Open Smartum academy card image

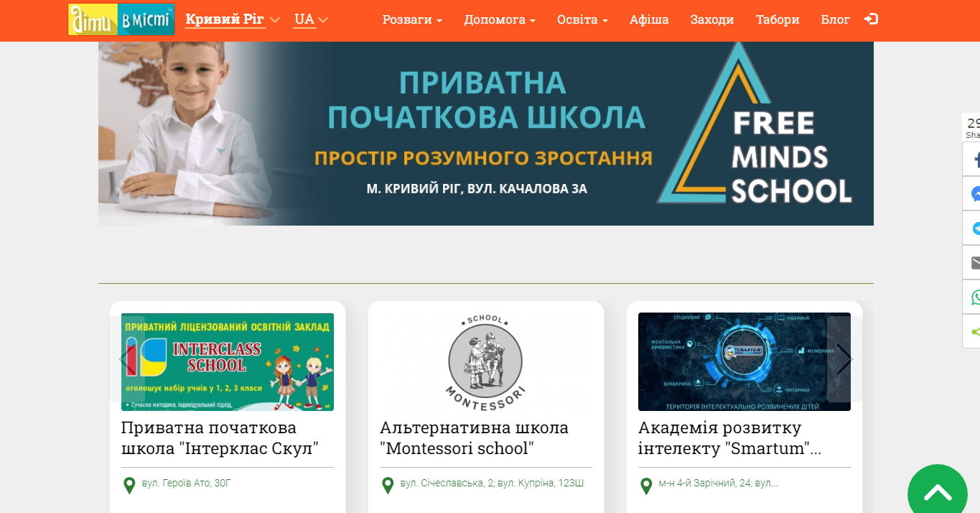pyautogui.click(x=745, y=362)
